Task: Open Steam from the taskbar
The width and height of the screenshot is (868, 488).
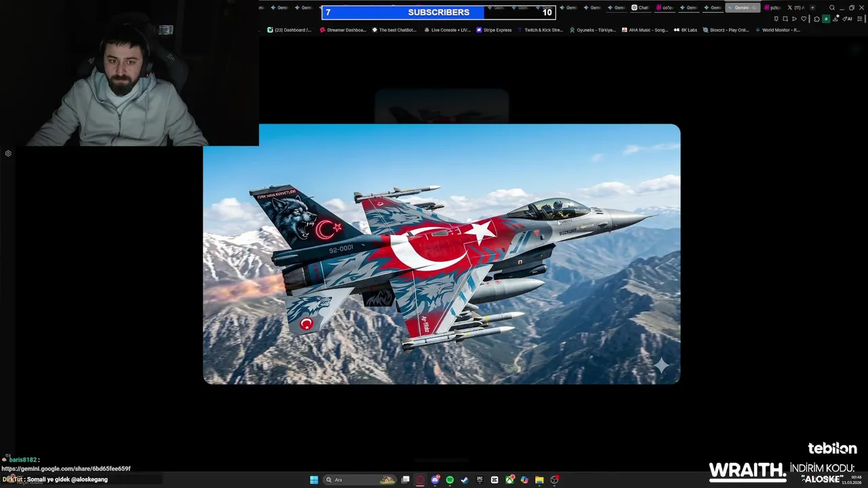Action: (x=465, y=480)
